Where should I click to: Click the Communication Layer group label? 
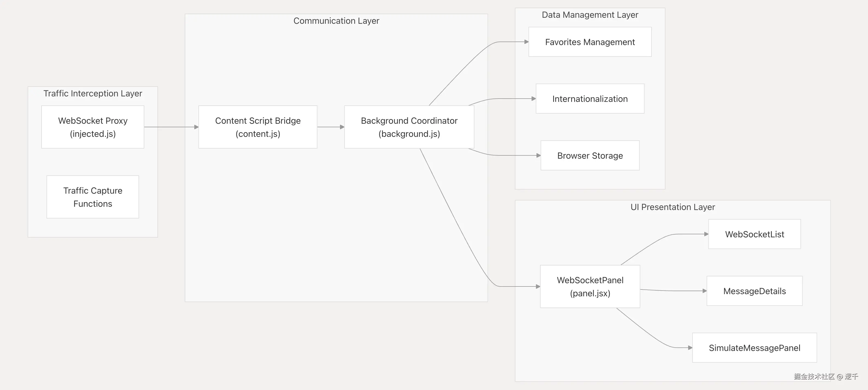click(336, 21)
